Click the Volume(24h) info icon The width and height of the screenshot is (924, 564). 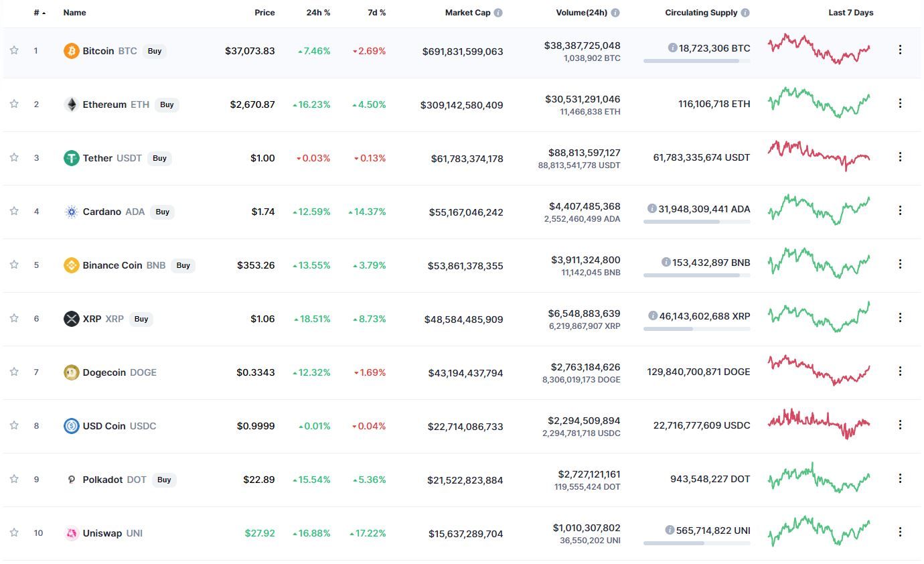[x=615, y=13]
